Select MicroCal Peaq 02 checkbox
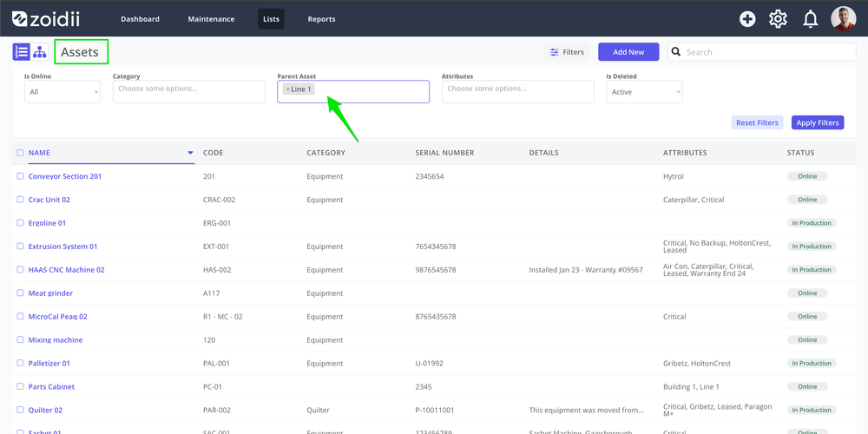The height and width of the screenshot is (434, 868). tap(21, 317)
